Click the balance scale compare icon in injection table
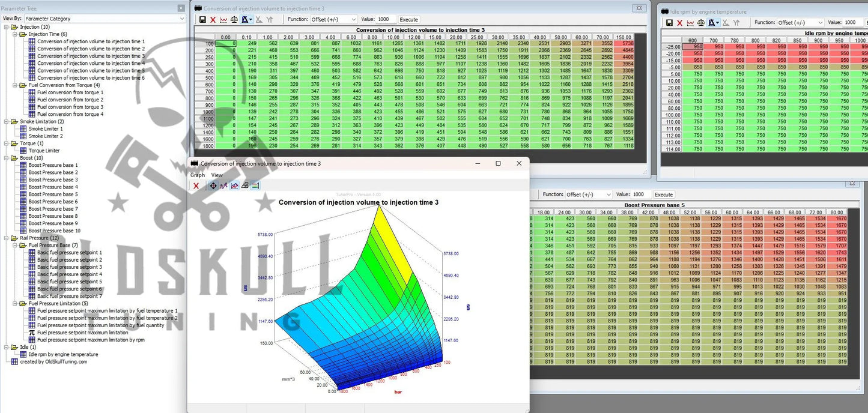Screen dimensions: 868x413 [x=234, y=20]
